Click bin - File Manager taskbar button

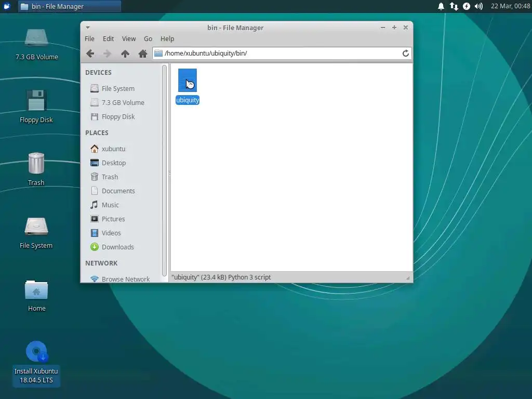click(70, 6)
